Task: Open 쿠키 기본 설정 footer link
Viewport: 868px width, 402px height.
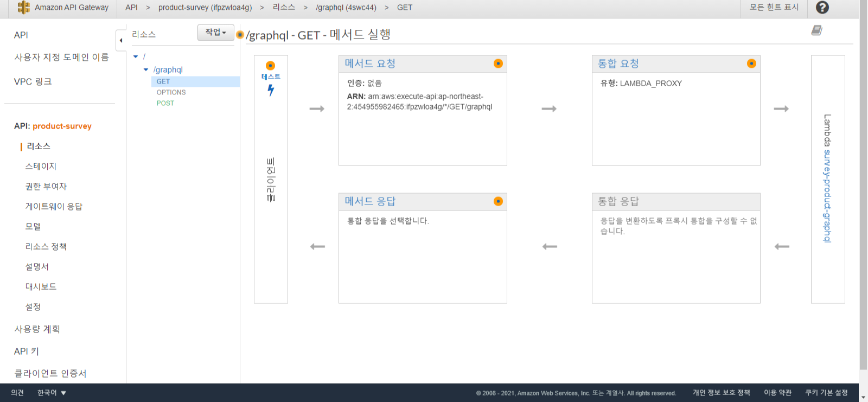Action: pos(827,393)
